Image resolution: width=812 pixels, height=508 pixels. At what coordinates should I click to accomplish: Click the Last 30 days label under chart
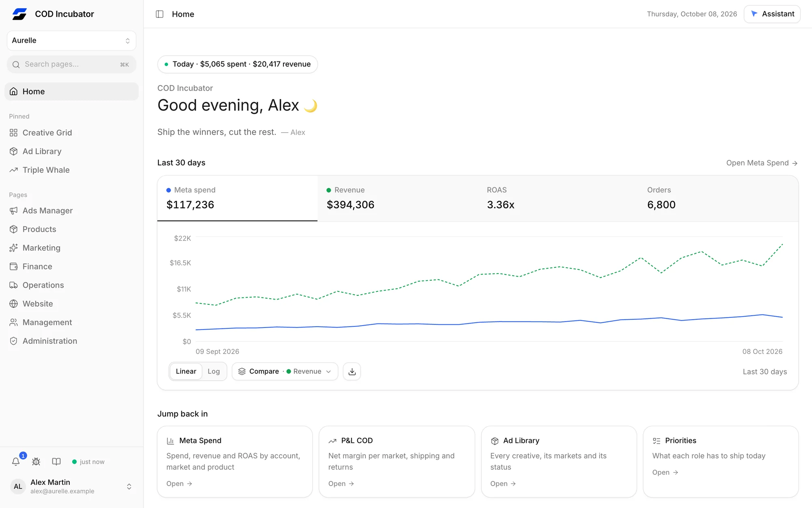(765, 372)
